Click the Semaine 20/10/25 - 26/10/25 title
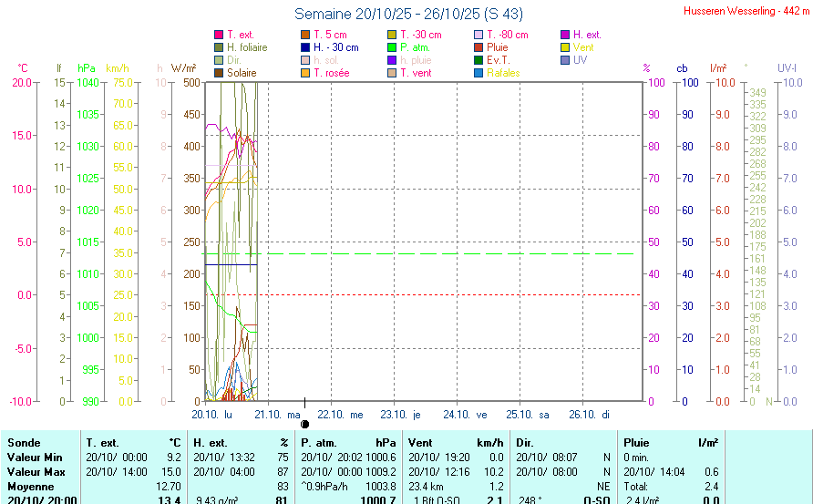Image resolution: width=813 pixels, height=504 pixels. pos(408,15)
